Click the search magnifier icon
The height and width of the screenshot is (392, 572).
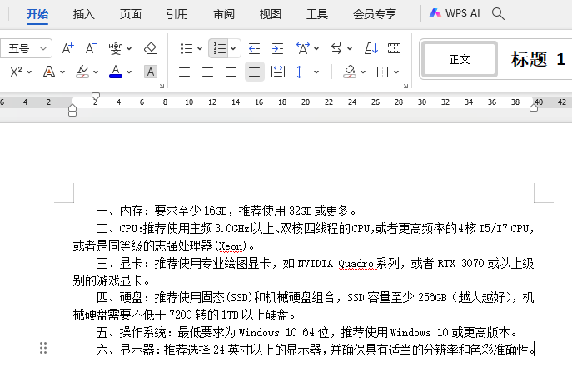coord(498,14)
